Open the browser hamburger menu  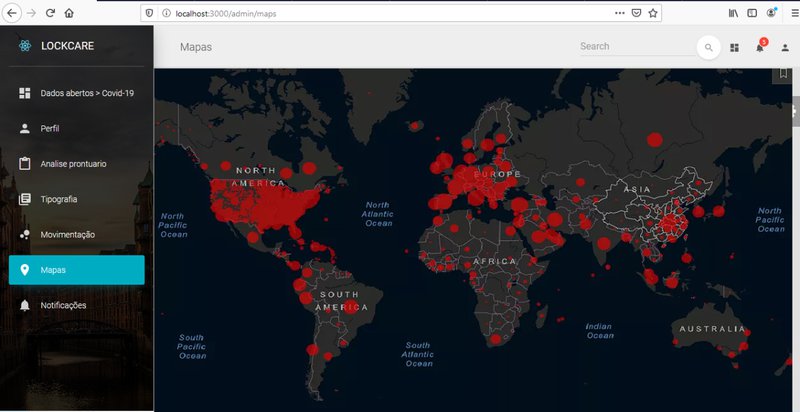click(795, 13)
